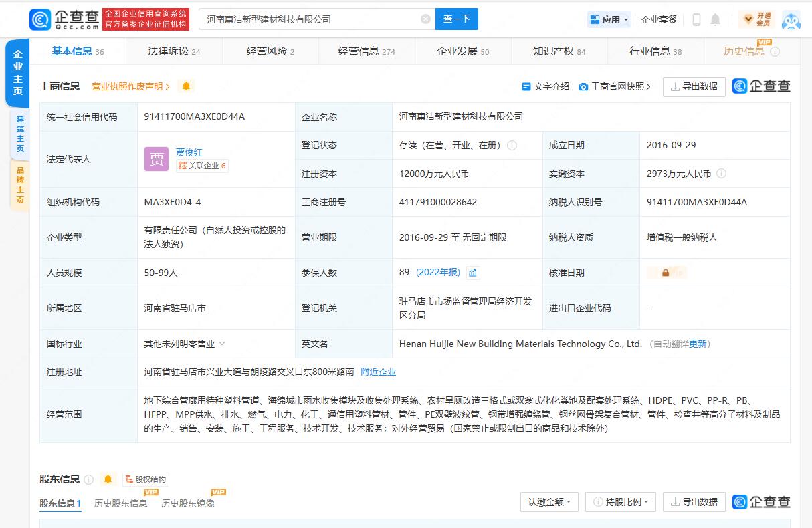
Task: Clear the search box text
Action: tap(425, 19)
